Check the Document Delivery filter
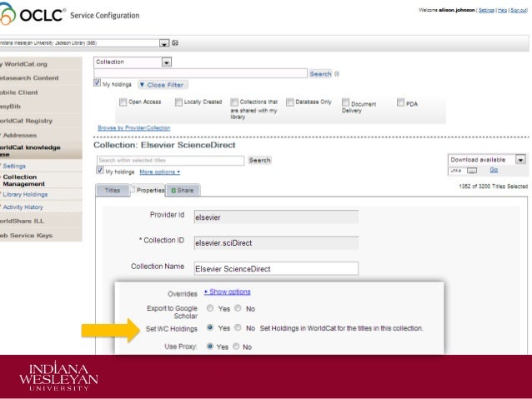 345,102
